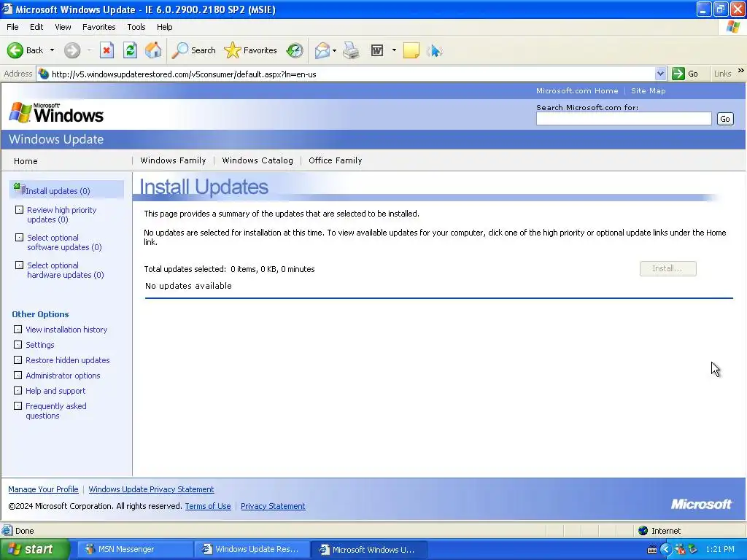Click the Windows Start button
The height and width of the screenshot is (560, 747).
tap(34, 549)
